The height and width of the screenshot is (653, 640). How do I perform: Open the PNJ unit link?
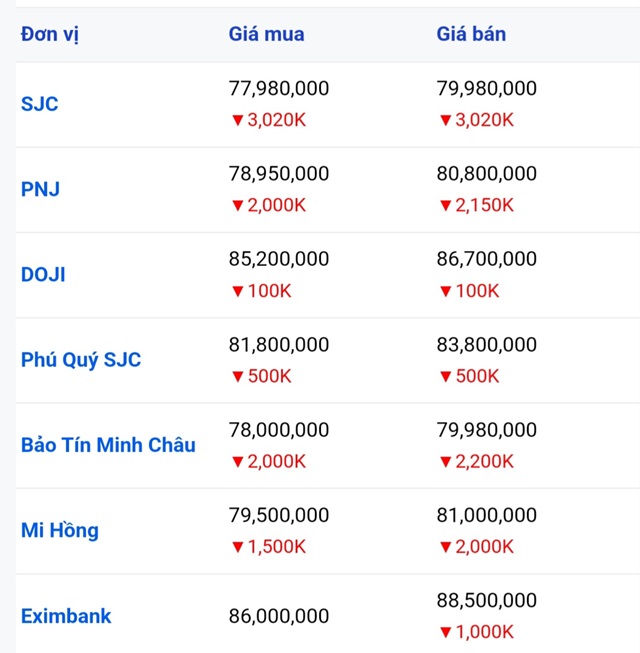[40, 189]
